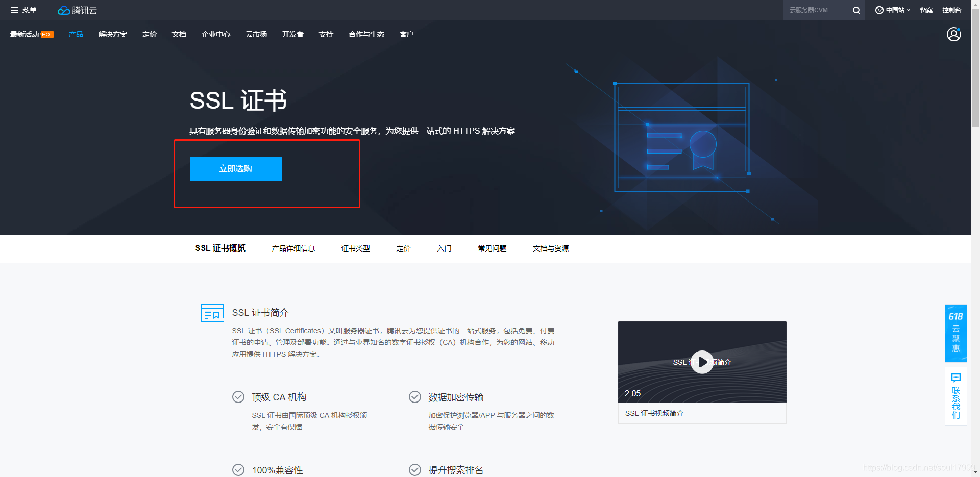The width and height of the screenshot is (980, 477).
Task: Open the 618 云聚惠 side banner
Action: (x=955, y=333)
